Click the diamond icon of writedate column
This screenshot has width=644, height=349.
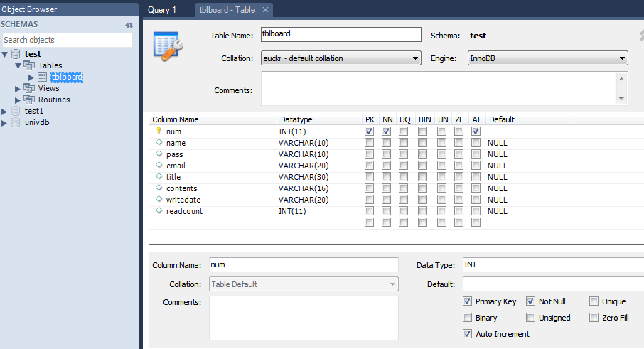[x=159, y=199]
